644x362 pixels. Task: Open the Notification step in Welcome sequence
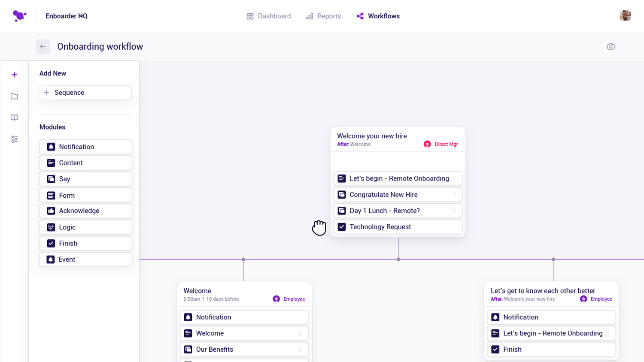coord(244,317)
